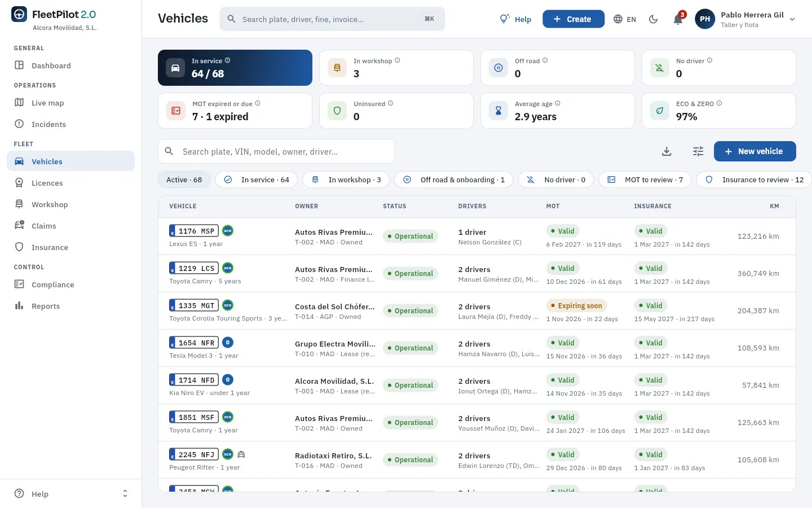Open the language selector EN

(625, 19)
